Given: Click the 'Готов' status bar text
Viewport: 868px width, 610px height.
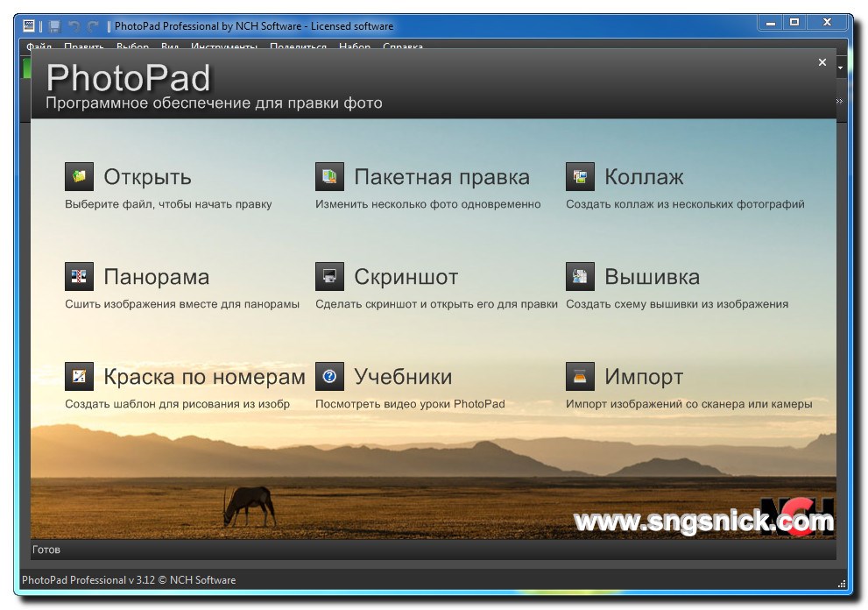Looking at the screenshot, I should 46,550.
